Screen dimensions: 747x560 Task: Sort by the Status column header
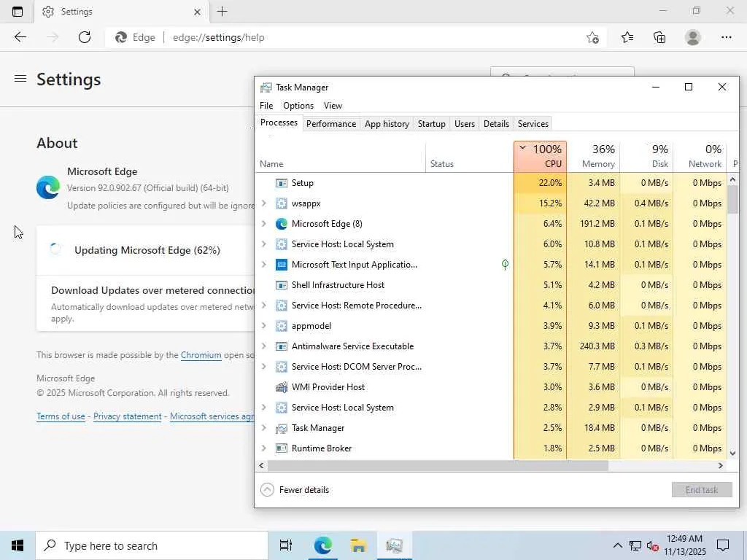coord(470,156)
